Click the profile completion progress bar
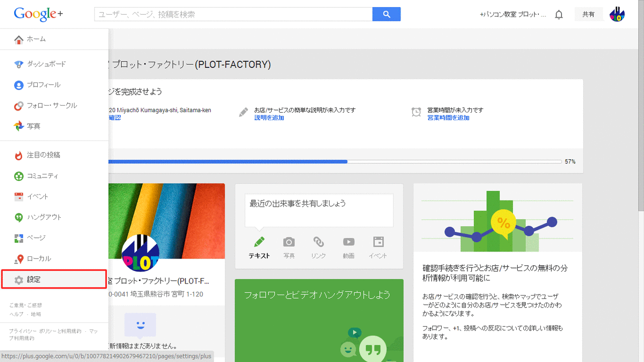 (x=335, y=162)
